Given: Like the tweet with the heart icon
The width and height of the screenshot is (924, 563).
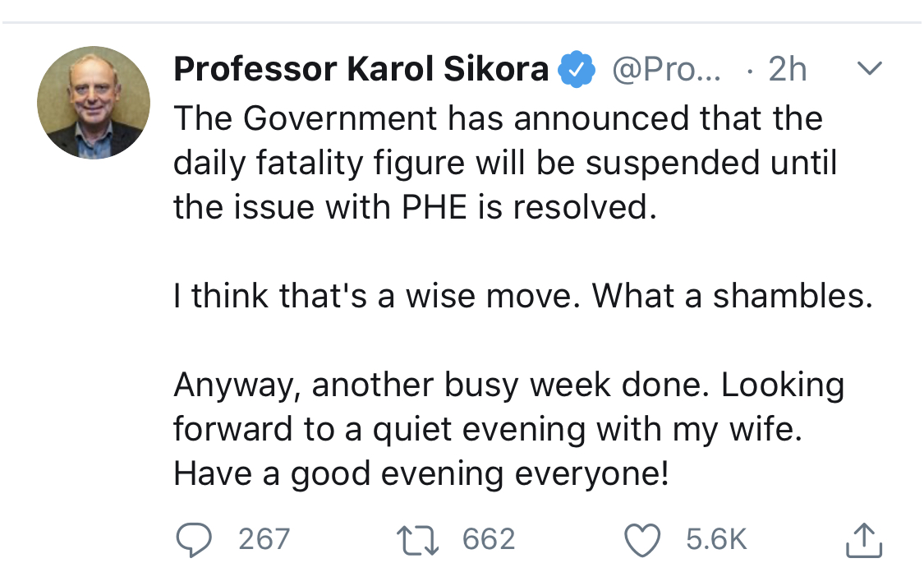Looking at the screenshot, I should pyautogui.click(x=643, y=540).
